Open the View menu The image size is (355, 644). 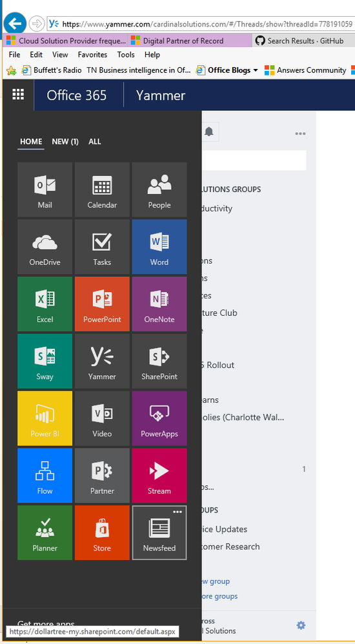tap(60, 55)
